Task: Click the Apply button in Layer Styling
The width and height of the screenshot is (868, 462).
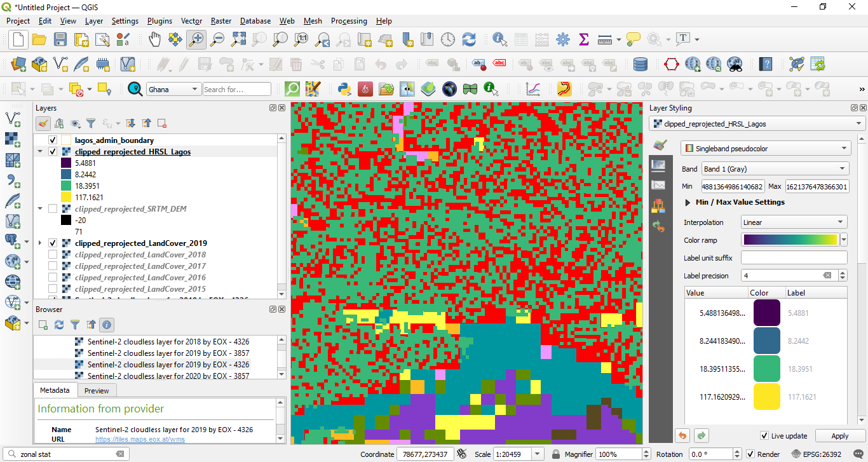Action: click(839, 436)
